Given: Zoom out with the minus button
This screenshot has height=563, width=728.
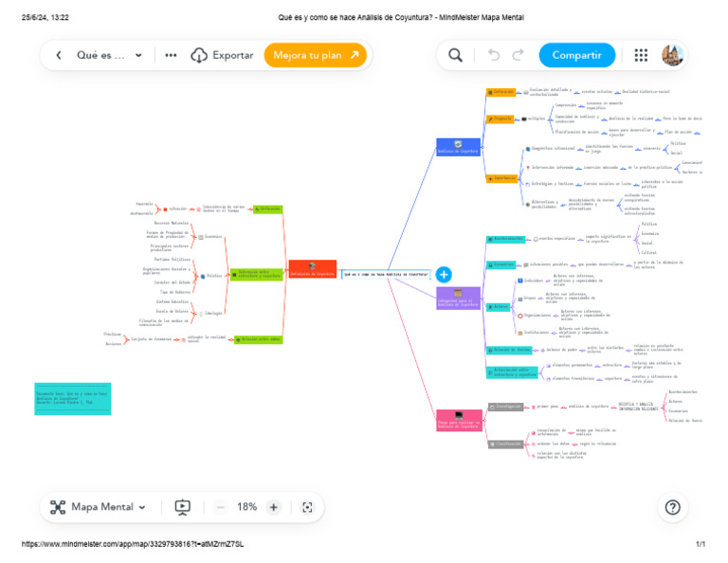Looking at the screenshot, I should (x=221, y=507).
